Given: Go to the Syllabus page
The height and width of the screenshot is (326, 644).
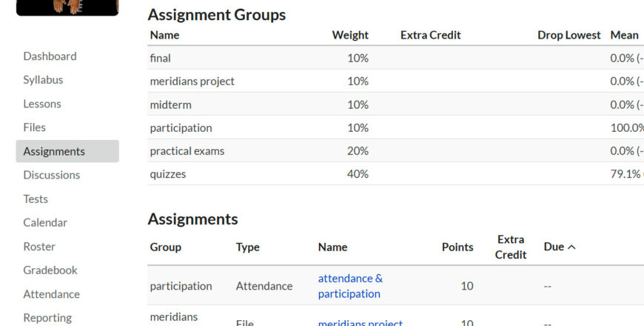Looking at the screenshot, I should pos(43,80).
